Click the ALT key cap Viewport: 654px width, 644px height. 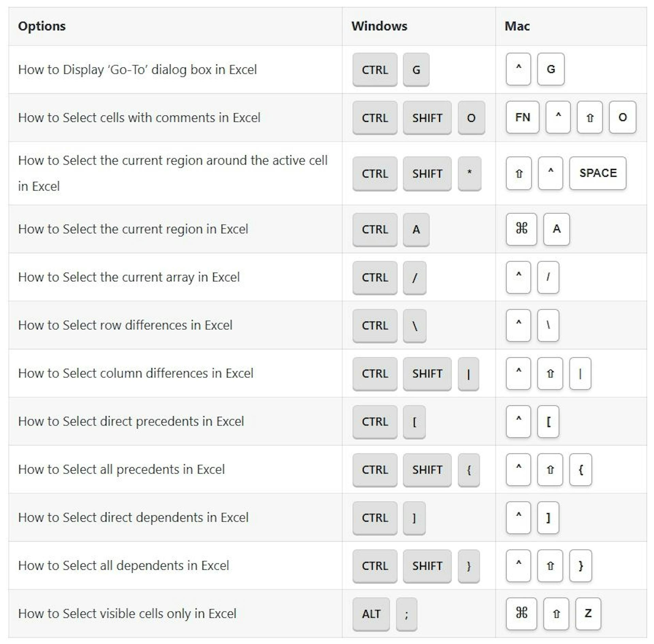tap(371, 614)
